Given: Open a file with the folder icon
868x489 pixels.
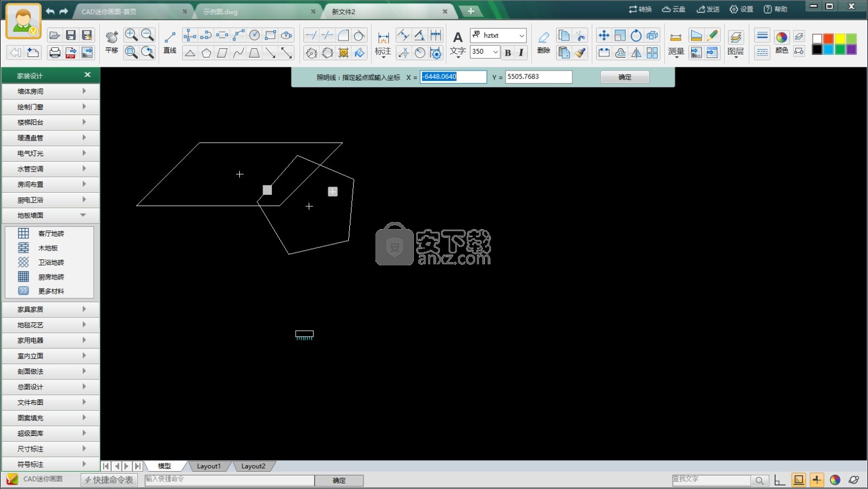Looking at the screenshot, I should [x=54, y=35].
